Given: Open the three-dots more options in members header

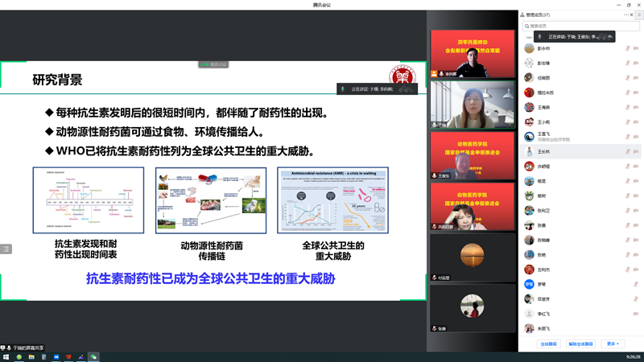Looking at the screenshot, I should [x=626, y=14].
